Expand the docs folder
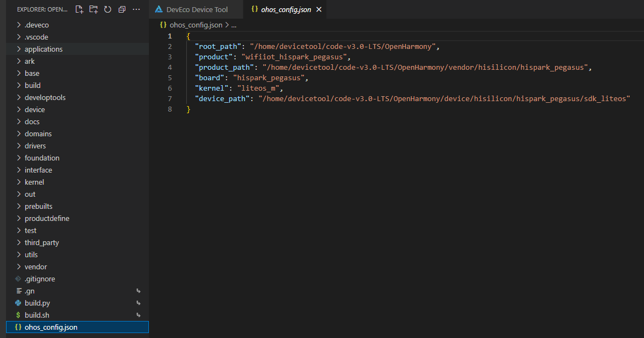 pyautogui.click(x=77, y=122)
